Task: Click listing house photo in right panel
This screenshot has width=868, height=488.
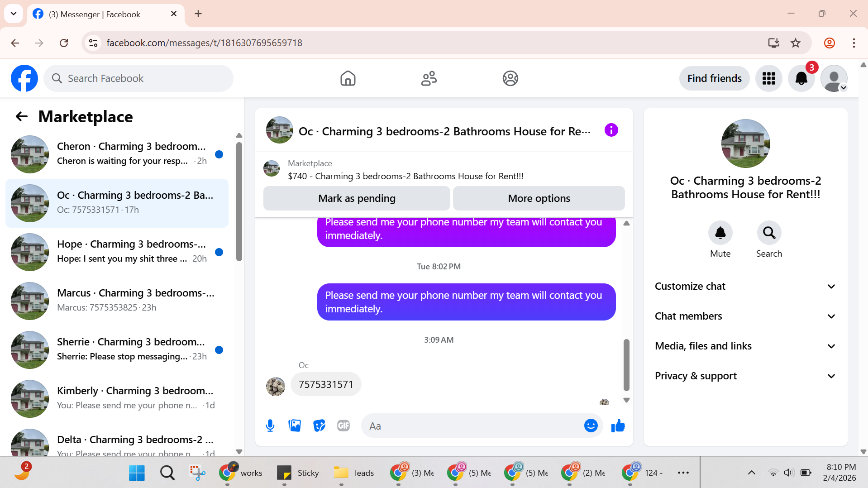Action: [745, 144]
